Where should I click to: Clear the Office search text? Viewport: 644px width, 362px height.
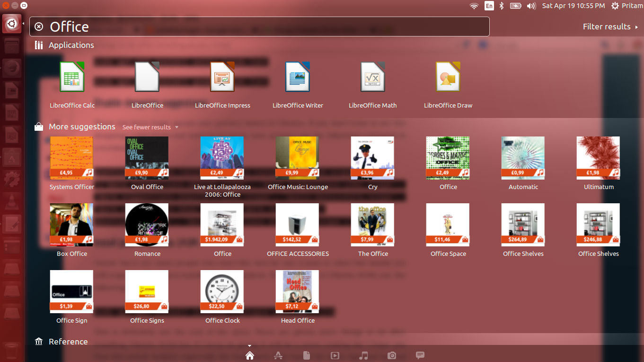(x=39, y=27)
